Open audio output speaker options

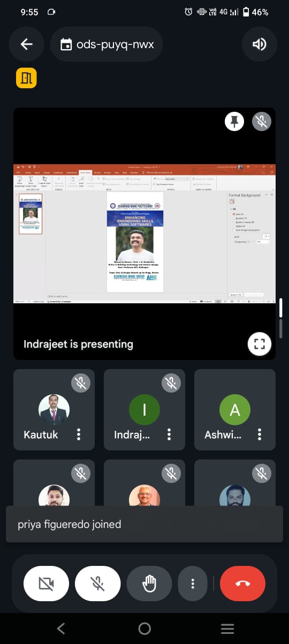coord(260,44)
